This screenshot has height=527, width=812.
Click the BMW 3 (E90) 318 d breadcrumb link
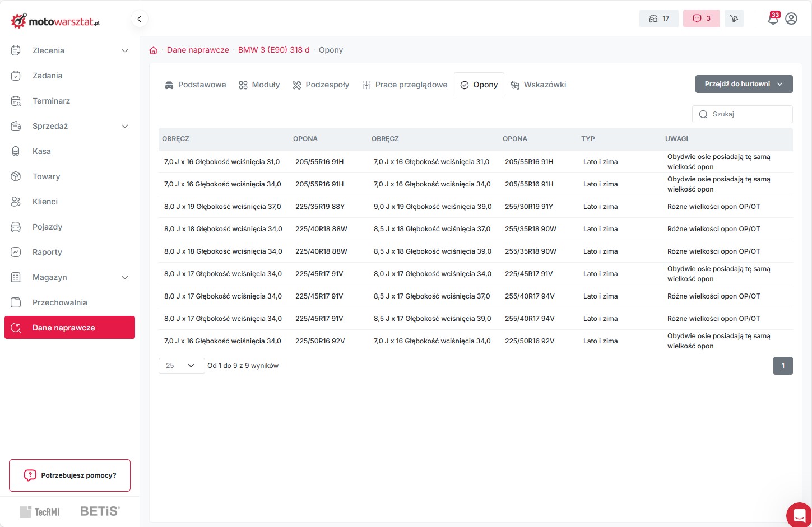coord(273,50)
